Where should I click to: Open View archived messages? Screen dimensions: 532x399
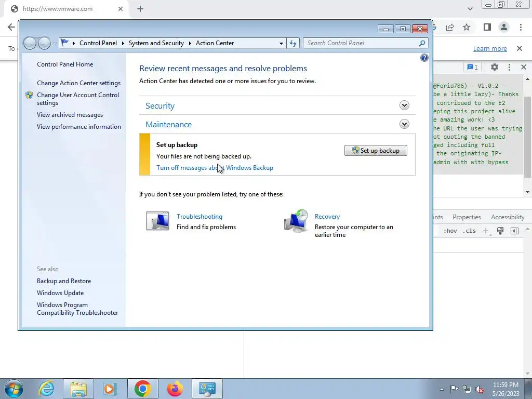click(x=70, y=115)
